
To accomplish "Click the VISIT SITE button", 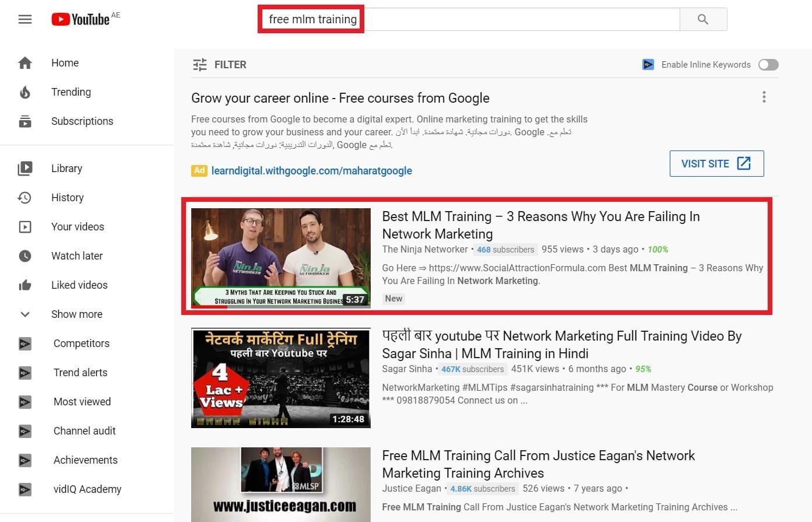I will pyautogui.click(x=716, y=164).
